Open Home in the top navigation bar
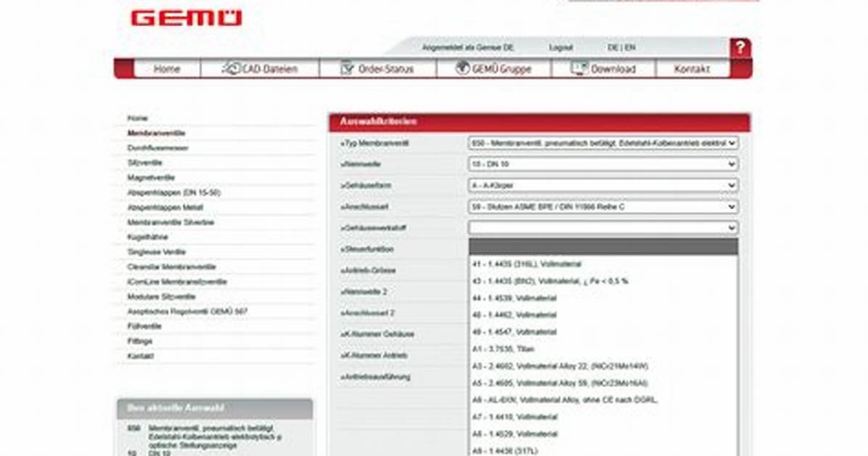Image resolution: width=868 pixels, height=456 pixels. point(167,69)
